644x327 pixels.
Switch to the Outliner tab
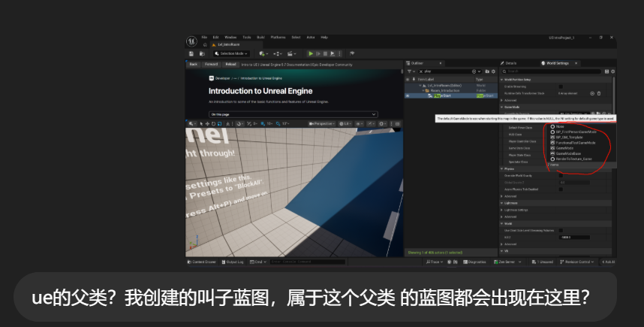[424, 63]
